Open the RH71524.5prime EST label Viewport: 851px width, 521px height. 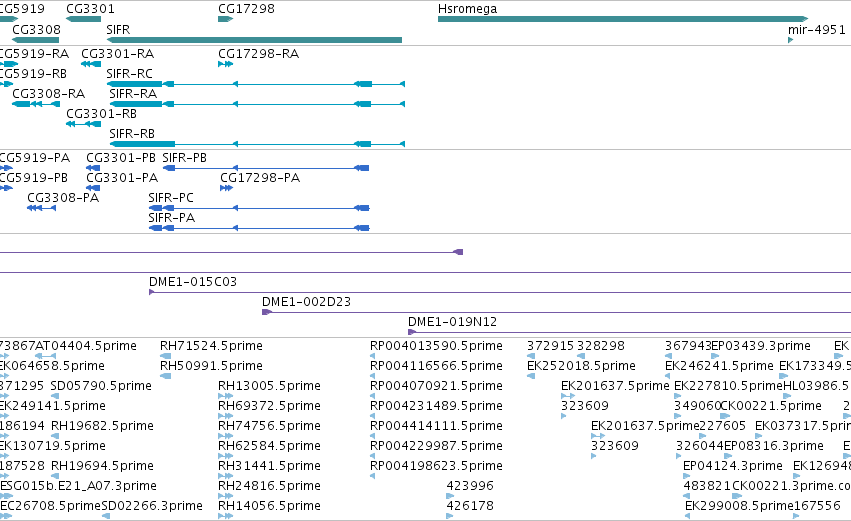click(x=211, y=346)
